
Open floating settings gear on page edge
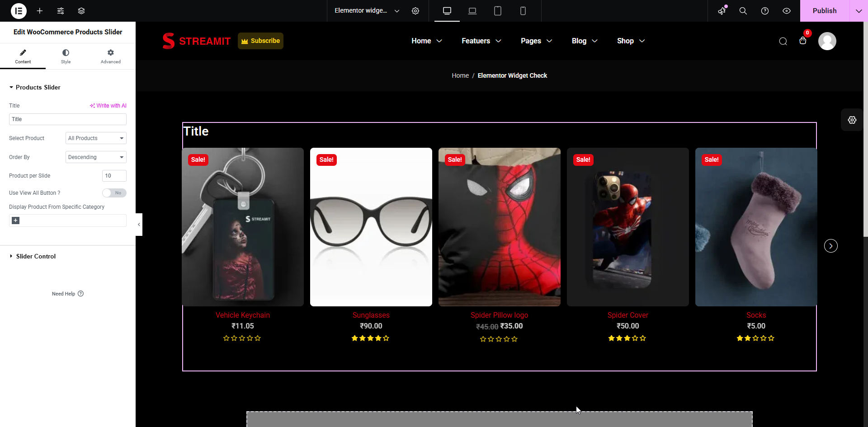coord(852,120)
